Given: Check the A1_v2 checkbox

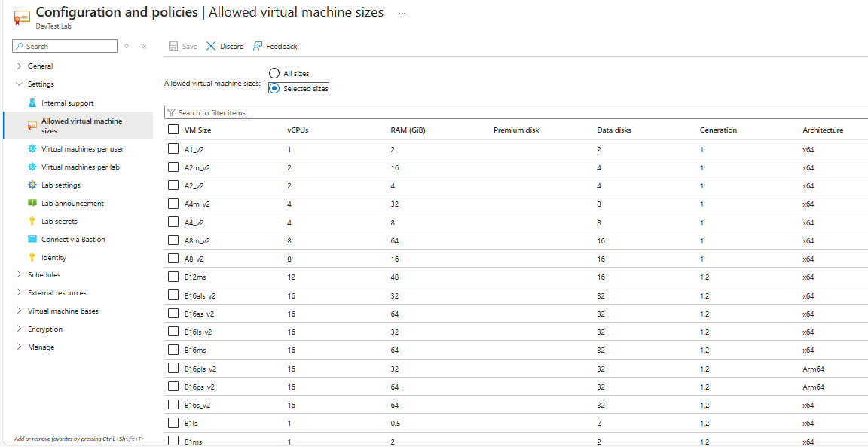Looking at the screenshot, I should point(173,149).
